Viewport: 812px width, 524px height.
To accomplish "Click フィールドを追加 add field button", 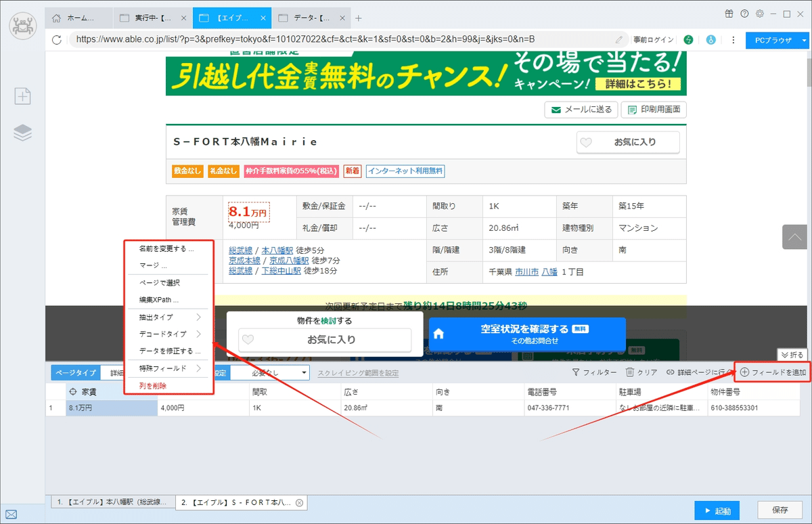I will click(773, 372).
